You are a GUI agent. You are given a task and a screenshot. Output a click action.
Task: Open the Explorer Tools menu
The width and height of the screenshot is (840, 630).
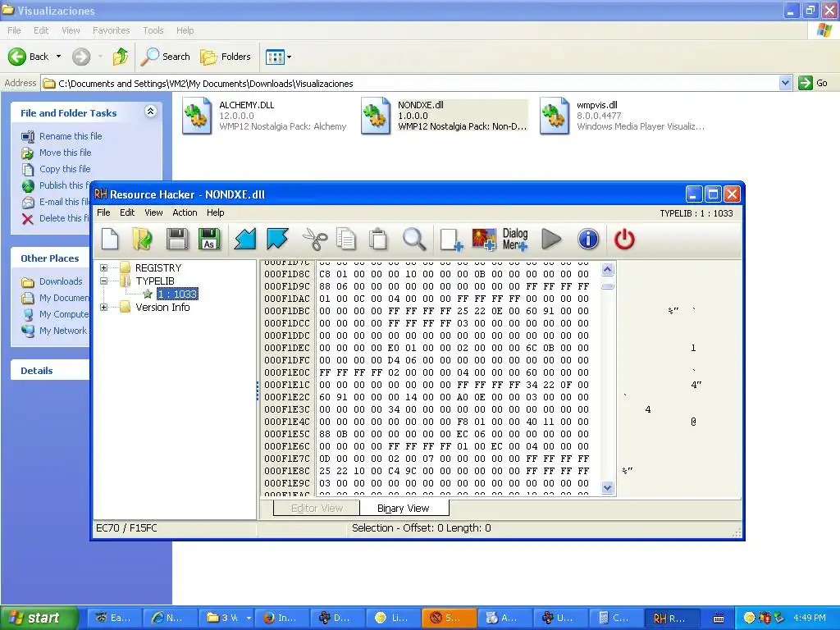click(x=153, y=30)
